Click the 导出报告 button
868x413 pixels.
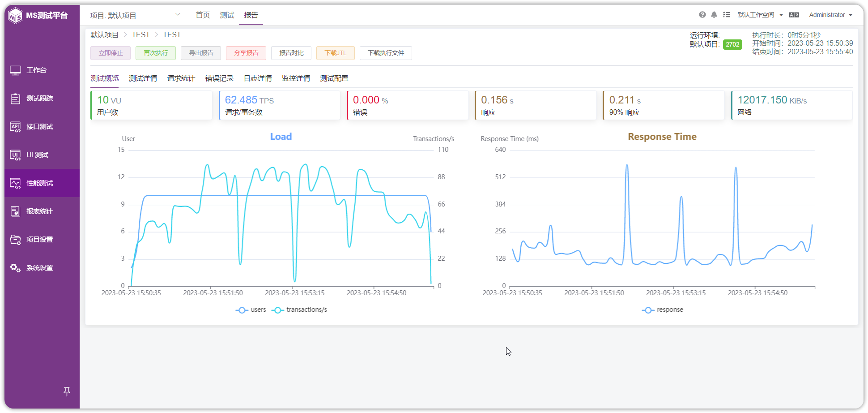pos(201,53)
